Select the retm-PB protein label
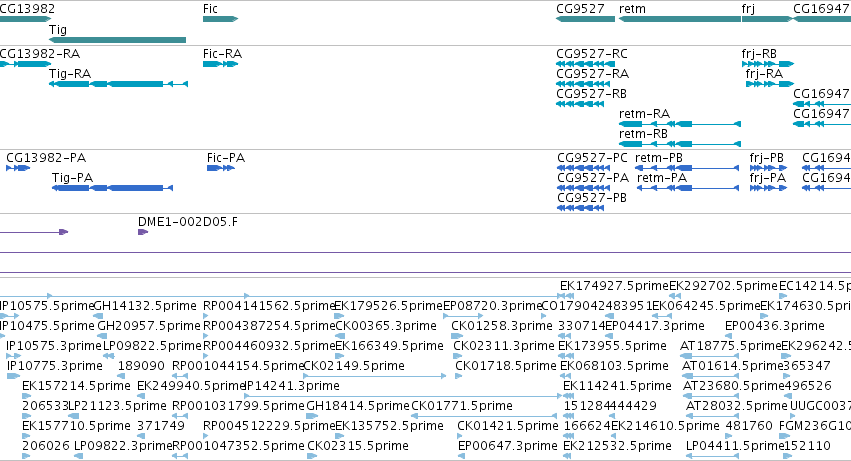The height and width of the screenshot is (461, 851). pos(658,158)
